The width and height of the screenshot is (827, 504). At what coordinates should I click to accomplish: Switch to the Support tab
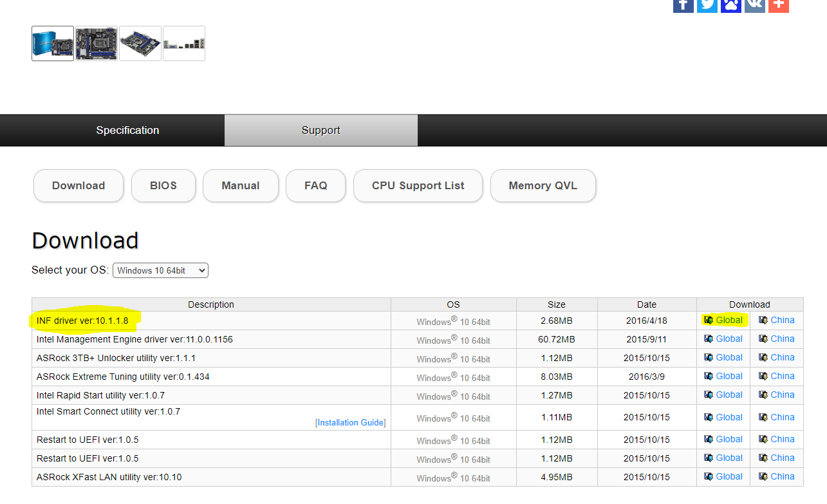click(321, 130)
